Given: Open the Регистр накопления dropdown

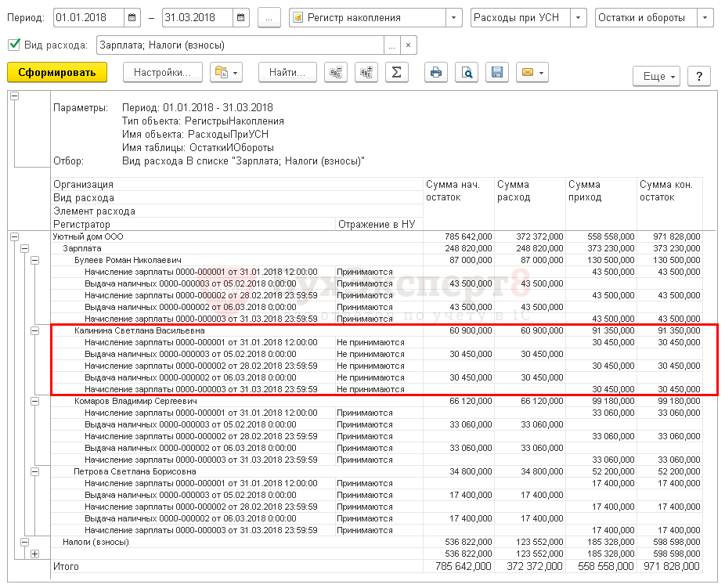Looking at the screenshot, I should point(454,17).
